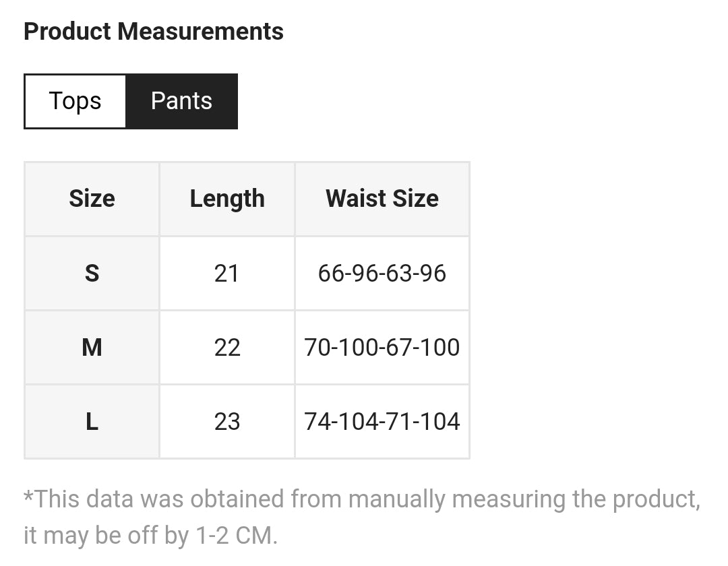Select the L size row label
Image resolution: width=728 pixels, height=566 pixels.
(92, 422)
